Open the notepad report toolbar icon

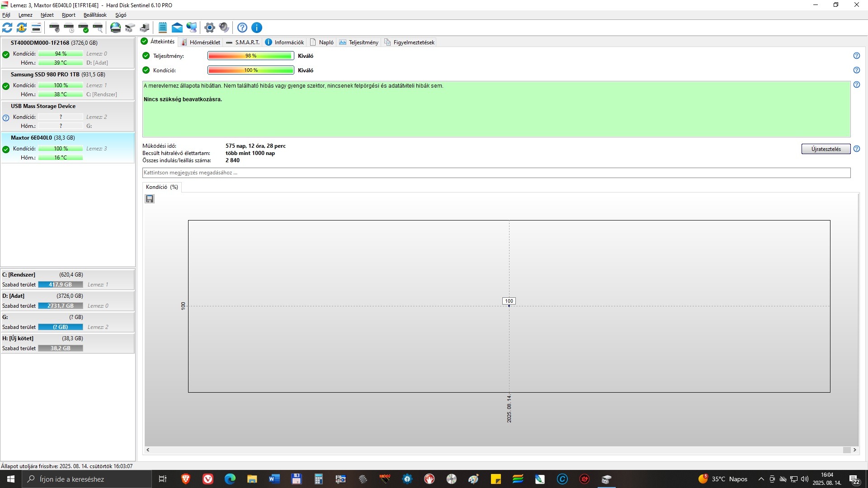click(x=163, y=28)
